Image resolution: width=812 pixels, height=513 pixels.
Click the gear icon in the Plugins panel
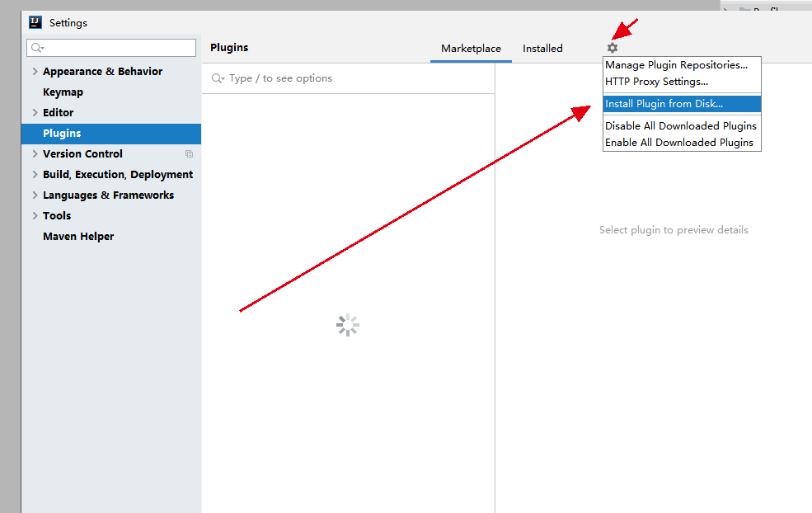point(611,48)
